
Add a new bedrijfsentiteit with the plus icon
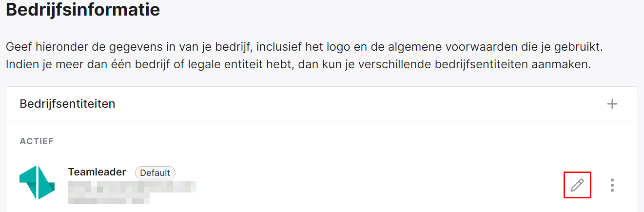click(x=612, y=104)
